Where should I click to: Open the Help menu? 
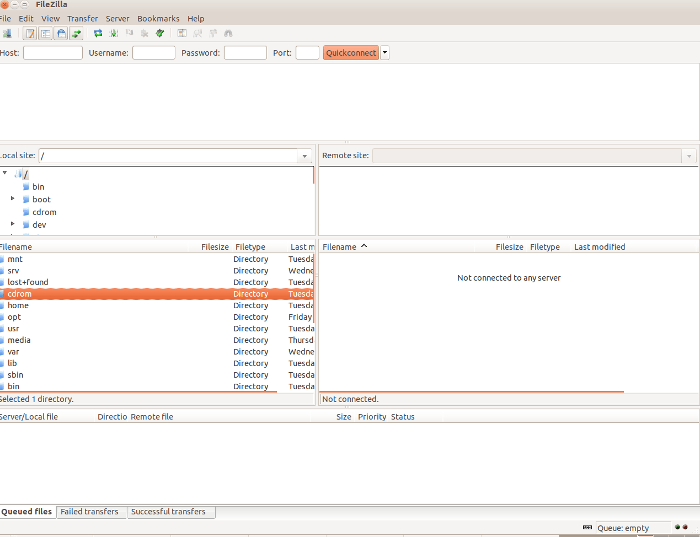click(196, 18)
